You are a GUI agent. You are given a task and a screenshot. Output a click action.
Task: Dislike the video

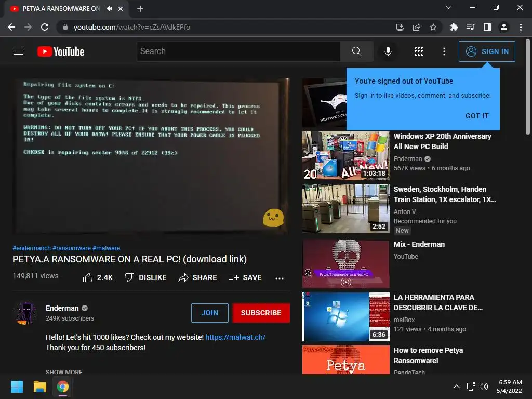tap(145, 277)
